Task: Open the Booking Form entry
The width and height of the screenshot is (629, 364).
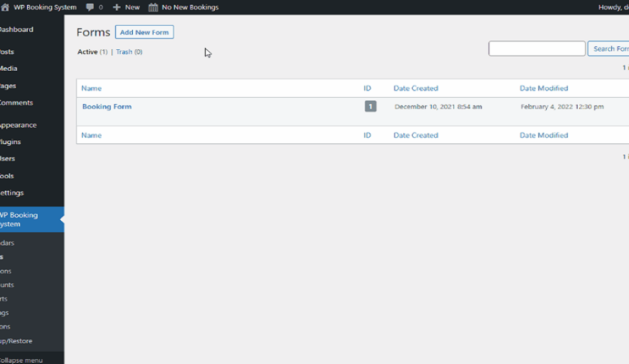Action: pos(106,106)
